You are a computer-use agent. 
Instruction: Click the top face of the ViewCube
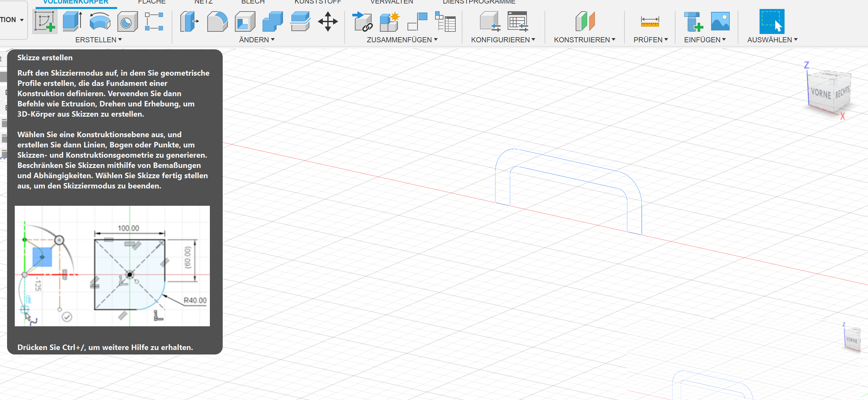pyautogui.click(x=829, y=75)
